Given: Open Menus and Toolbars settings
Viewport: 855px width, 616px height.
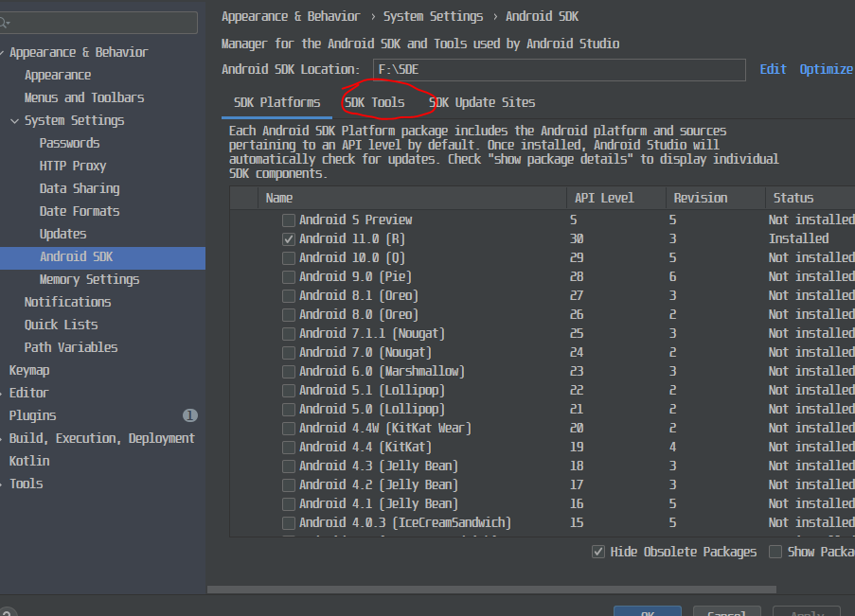Looking at the screenshot, I should [84, 97].
